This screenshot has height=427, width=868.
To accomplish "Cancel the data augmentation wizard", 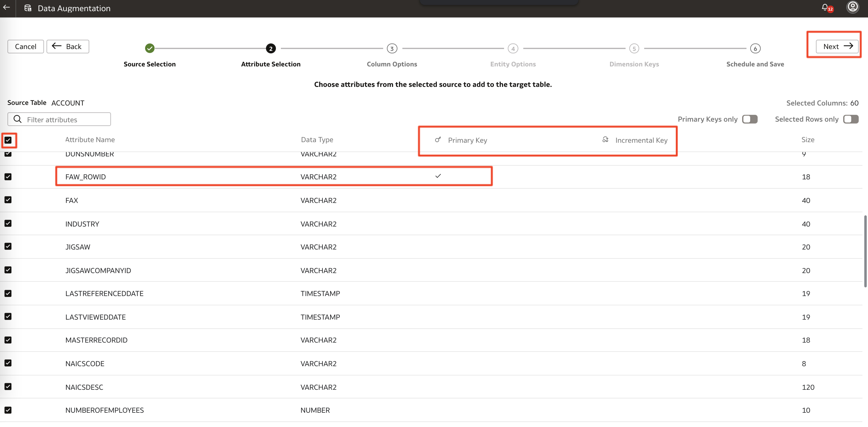I will tap(25, 46).
